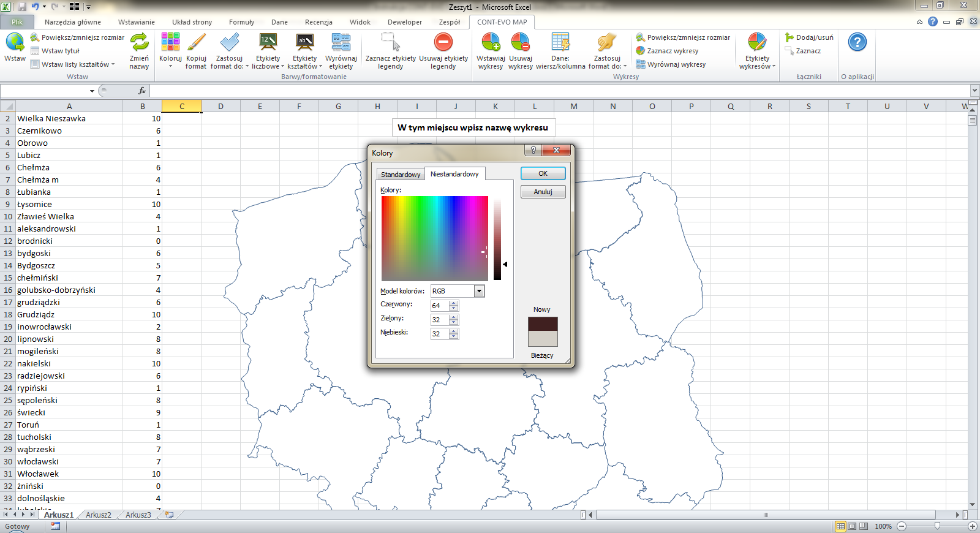Select column header C
The height and width of the screenshot is (533, 980).
[182, 106]
